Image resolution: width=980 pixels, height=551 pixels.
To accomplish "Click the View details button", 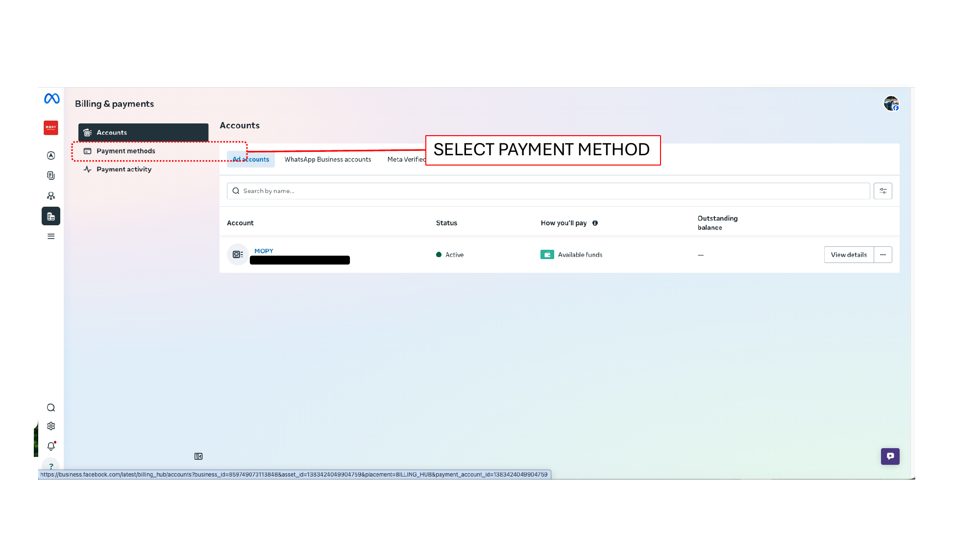I will click(x=849, y=254).
